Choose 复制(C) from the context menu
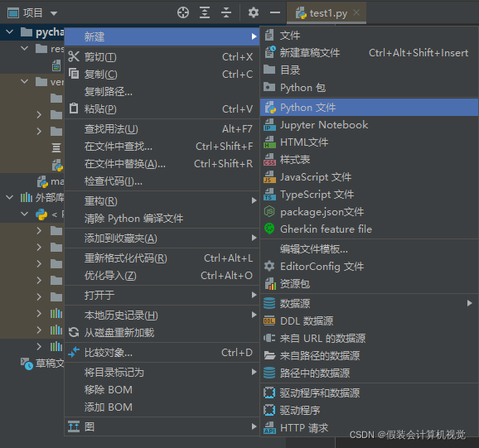This screenshot has width=479, height=448. coord(162,75)
